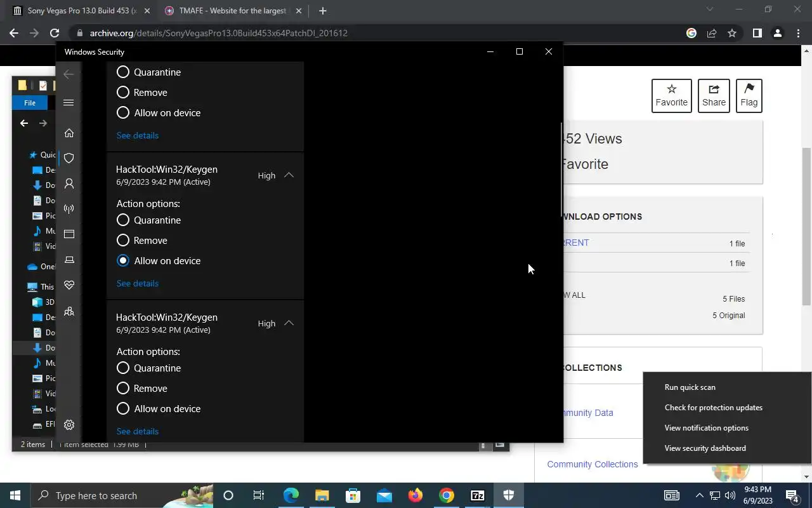Viewport: 812px width, 508px height.
Task: Click taskbar search box
Action: pyautogui.click(x=121, y=495)
